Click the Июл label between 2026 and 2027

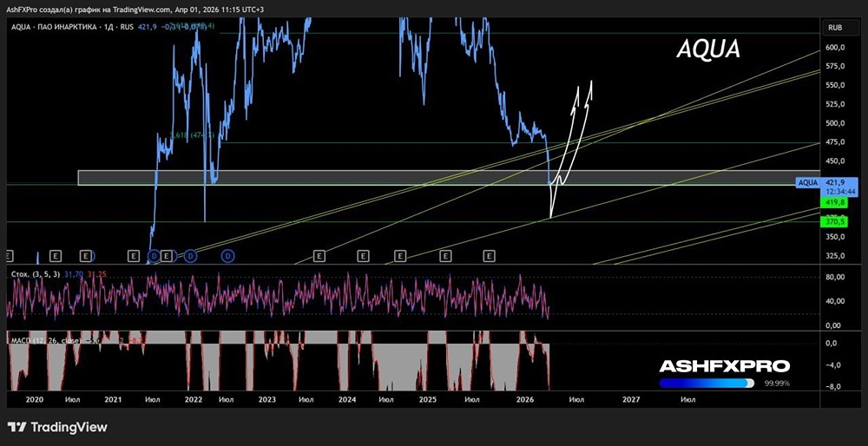(x=576, y=399)
